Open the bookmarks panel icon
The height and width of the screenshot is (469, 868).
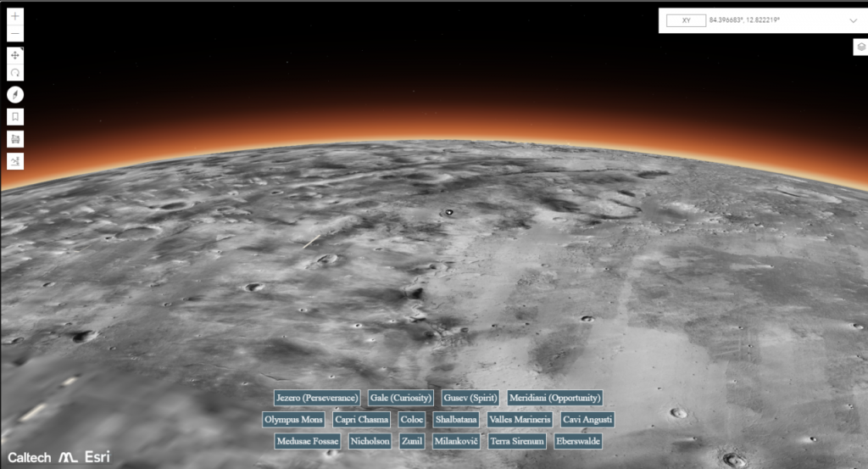15,117
